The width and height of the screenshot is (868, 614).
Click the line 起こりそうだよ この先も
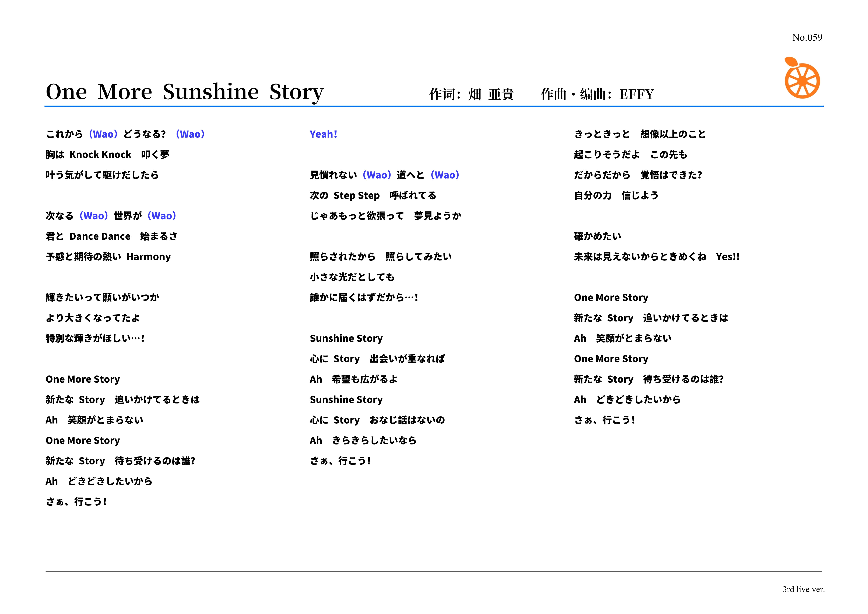tap(630, 155)
